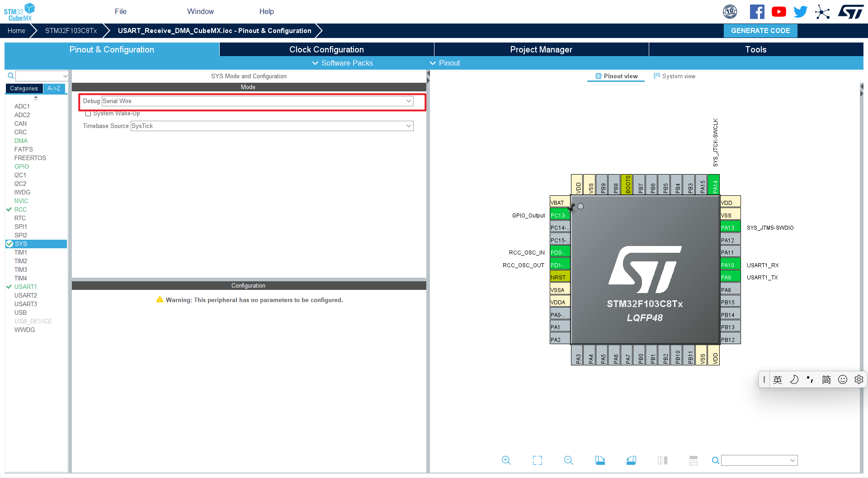Select the PA9 USART1_TX pin
The image size is (868, 478).
coord(730,277)
